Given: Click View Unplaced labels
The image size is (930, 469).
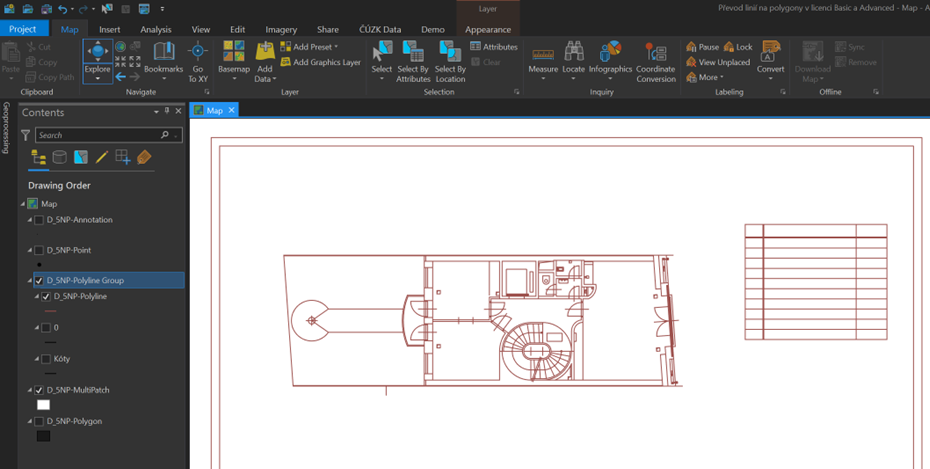Looking at the screenshot, I should (718, 62).
